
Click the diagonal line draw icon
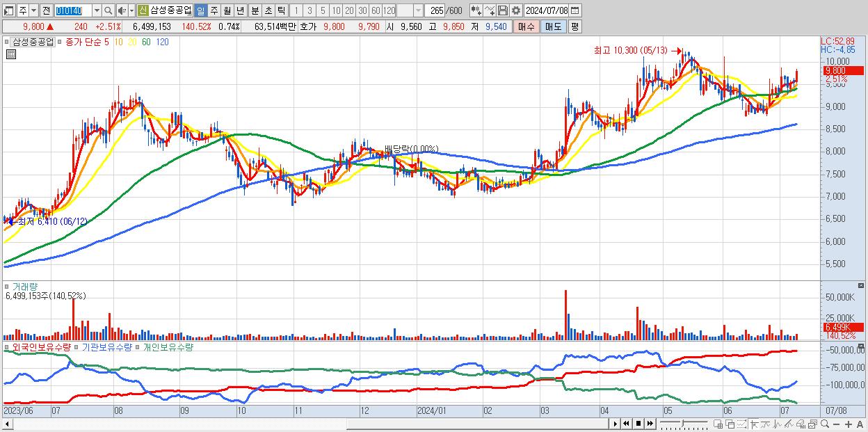click(789, 424)
